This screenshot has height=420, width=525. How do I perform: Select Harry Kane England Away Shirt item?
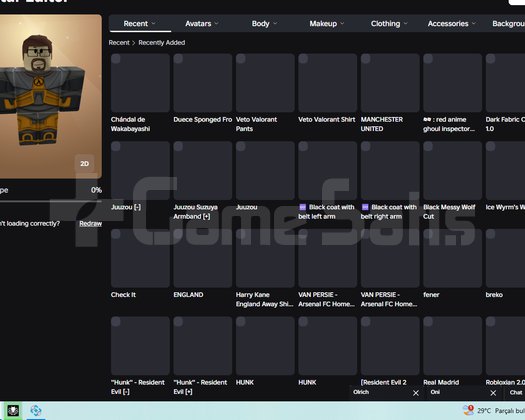[x=265, y=258]
